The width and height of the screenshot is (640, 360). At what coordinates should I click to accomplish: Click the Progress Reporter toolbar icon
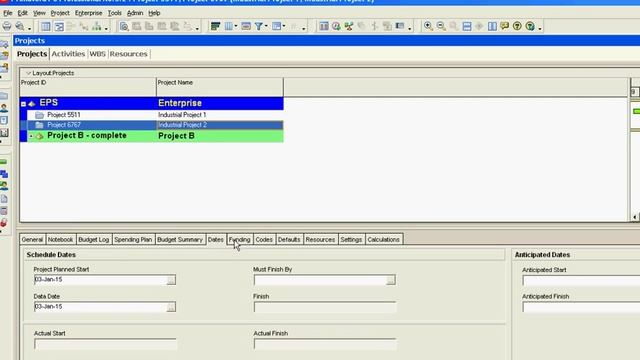point(400,27)
